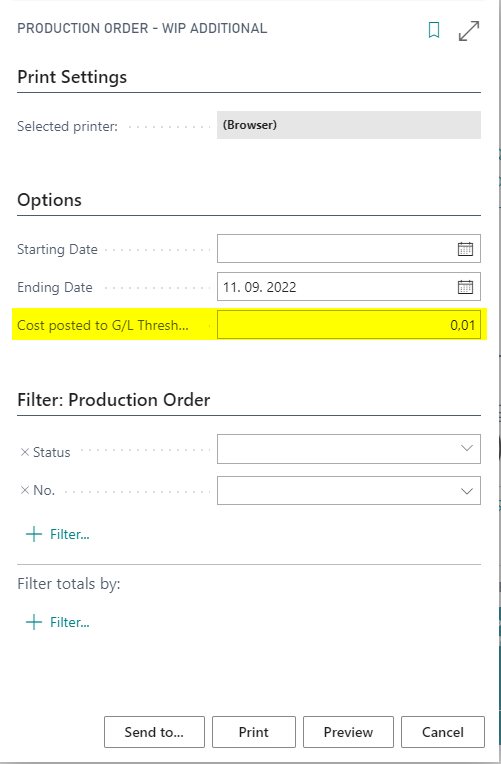Click the Print button
Image resolution: width=501 pixels, height=764 pixels.
tap(254, 732)
